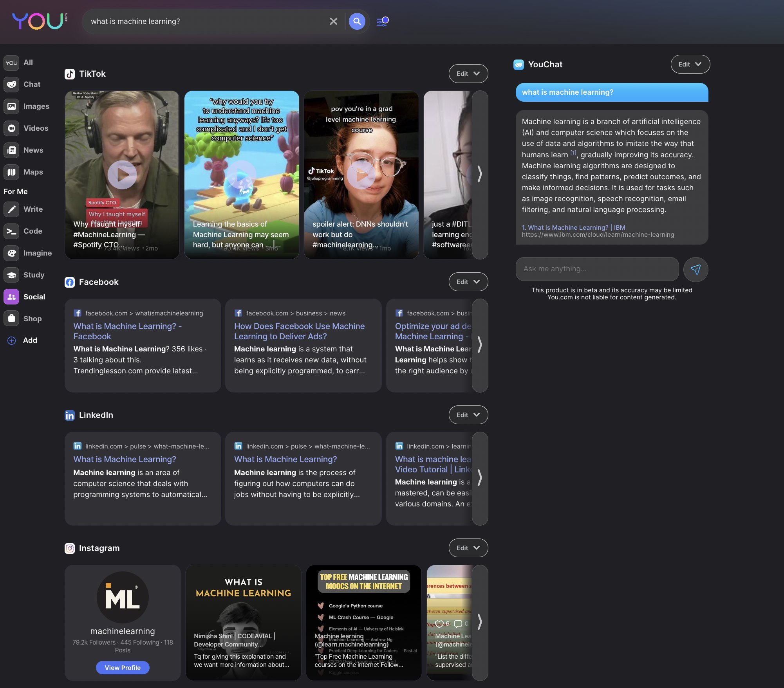Open the search preferences sliders icon

(382, 21)
